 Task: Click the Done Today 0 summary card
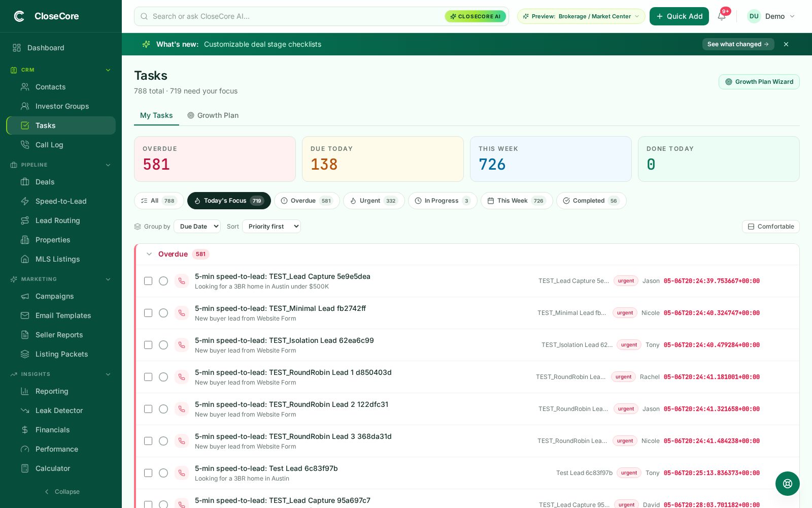pos(719,159)
